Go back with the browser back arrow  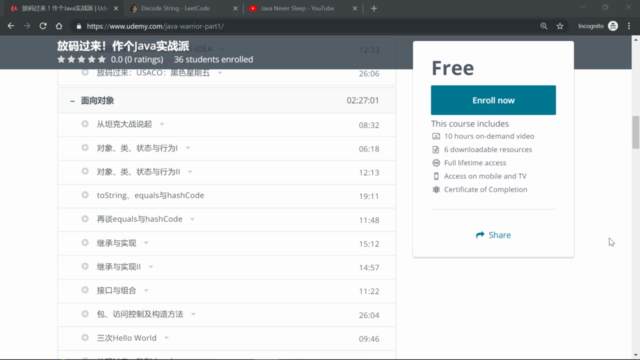coord(11,26)
